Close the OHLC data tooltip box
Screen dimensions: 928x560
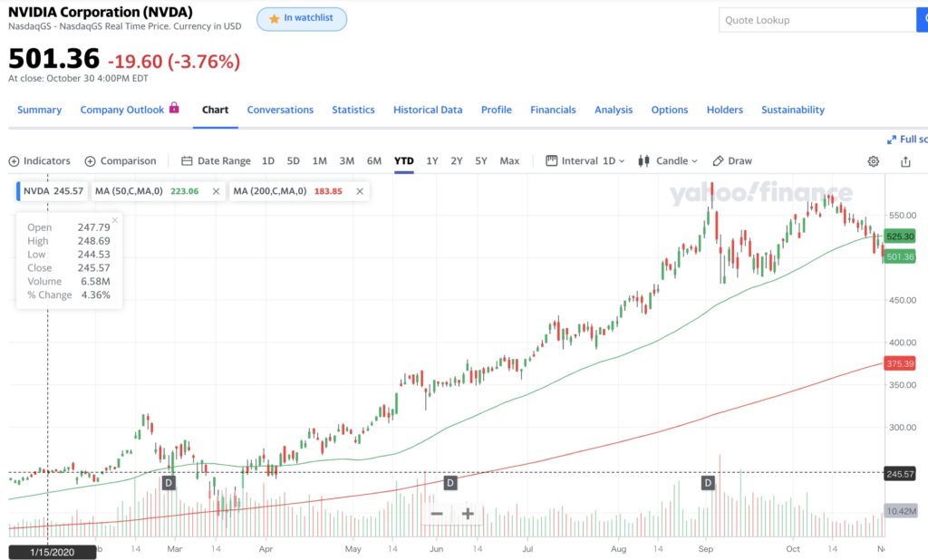115,220
